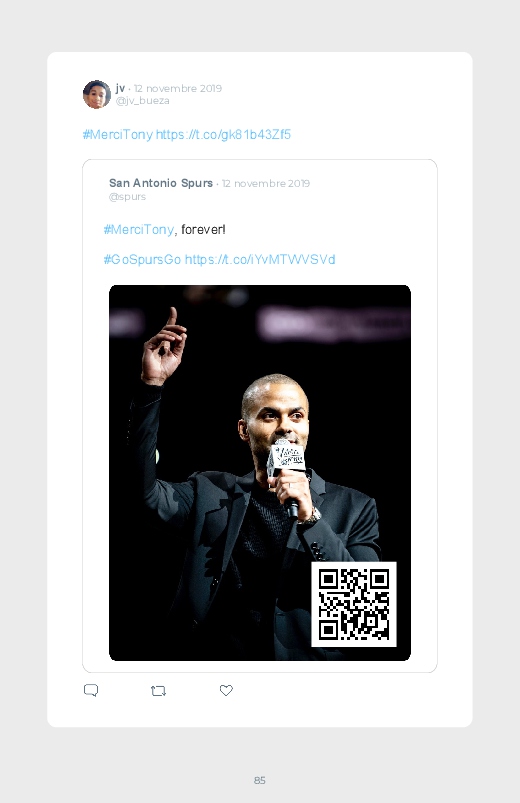The height and width of the screenshot is (803, 520).
Task: Click the text 'forever!' in quoted tweet
Action: pyautogui.click(x=203, y=229)
